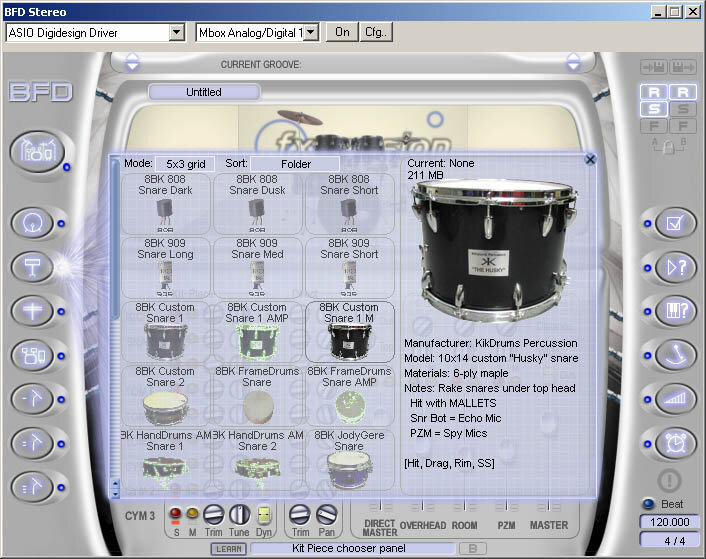Change the Mode 5x3 grid selector

pos(186,164)
